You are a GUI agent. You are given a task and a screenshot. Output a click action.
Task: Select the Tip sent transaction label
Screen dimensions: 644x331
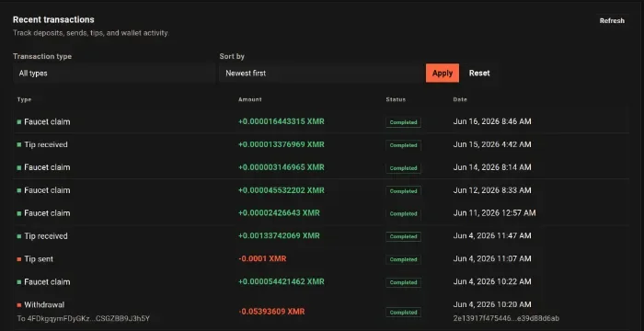[39, 259]
